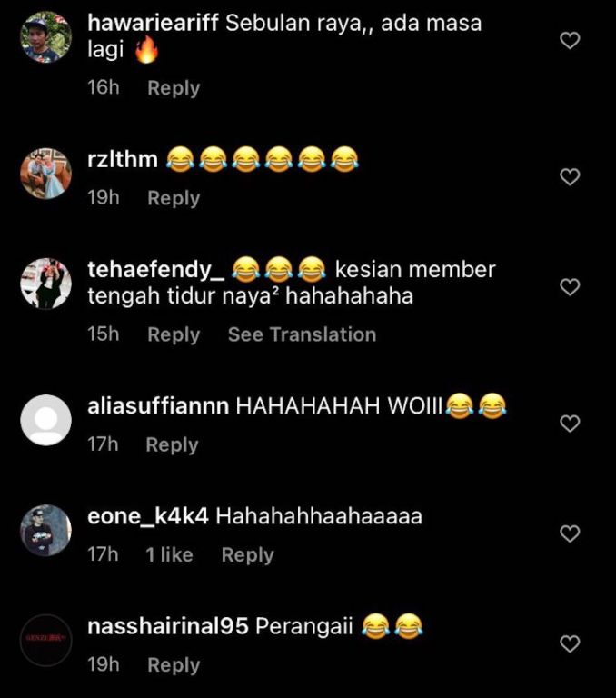616x698 pixels.
Task: Reply to eone_k4k4's comment
Action: pos(247,554)
